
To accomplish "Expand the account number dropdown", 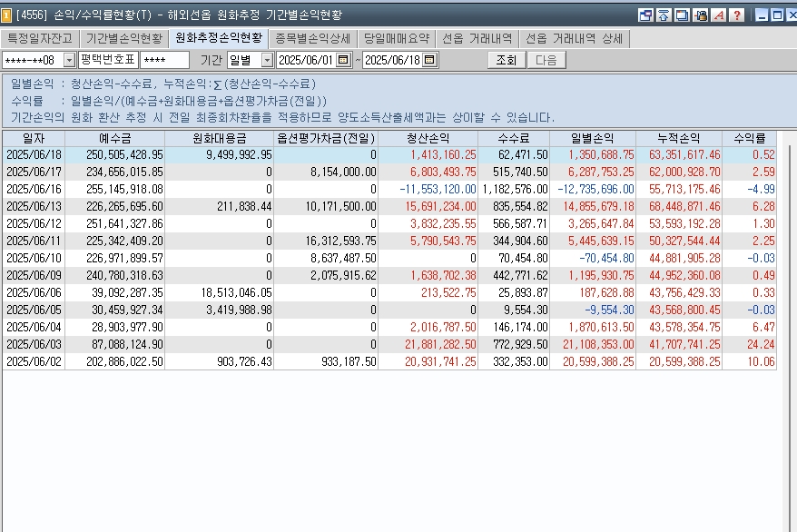I will click(70, 60).
